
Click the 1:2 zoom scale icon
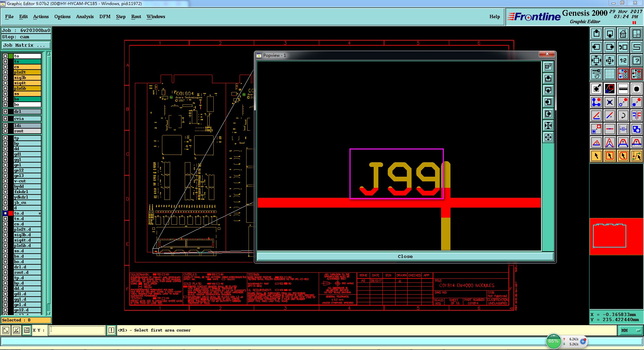click(x=623, y=60)
